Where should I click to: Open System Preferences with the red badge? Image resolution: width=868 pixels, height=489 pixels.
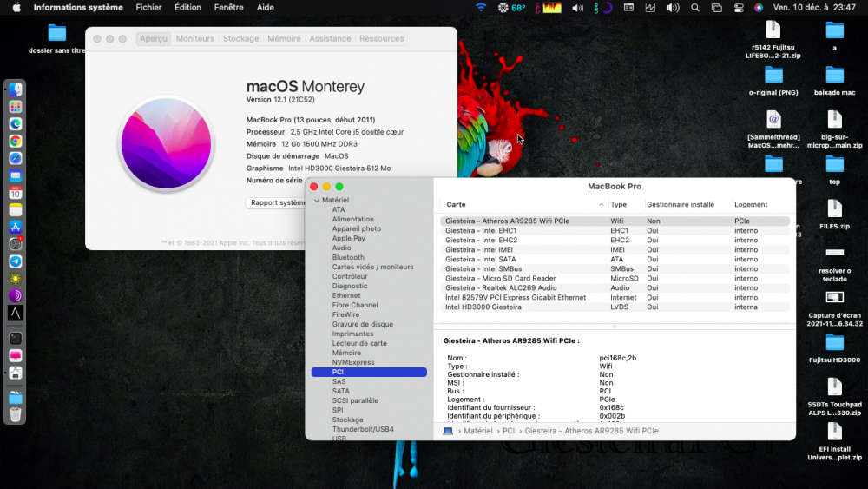point(16,244)
